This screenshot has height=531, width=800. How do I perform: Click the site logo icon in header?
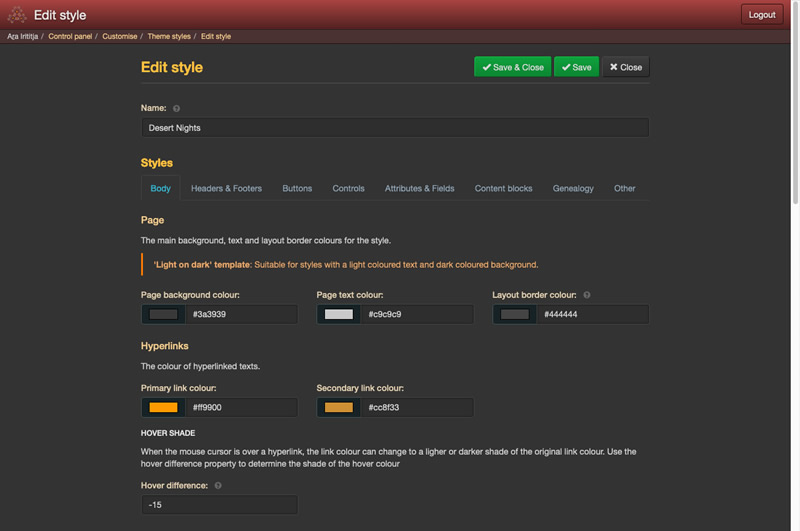pos(17,15)
